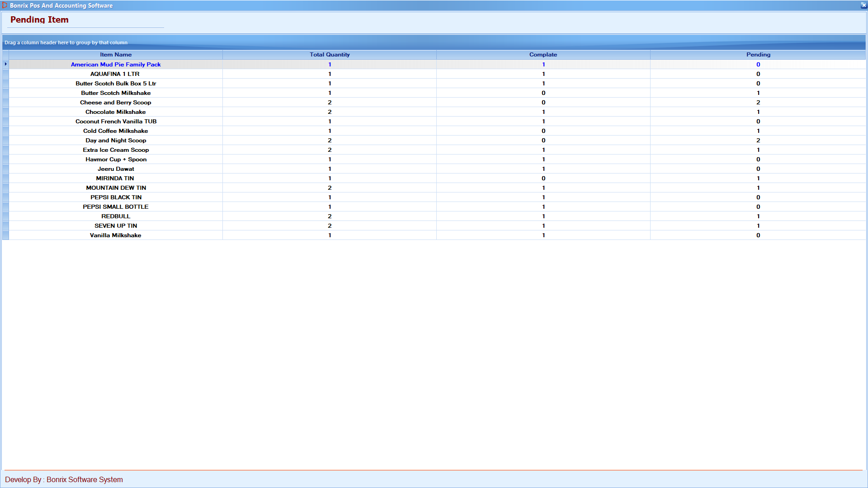Image resolution: width=868 pixels, height=488 pixels.
Task: Sort by Total Quantity column header
Action: click(x=330, y=55)
